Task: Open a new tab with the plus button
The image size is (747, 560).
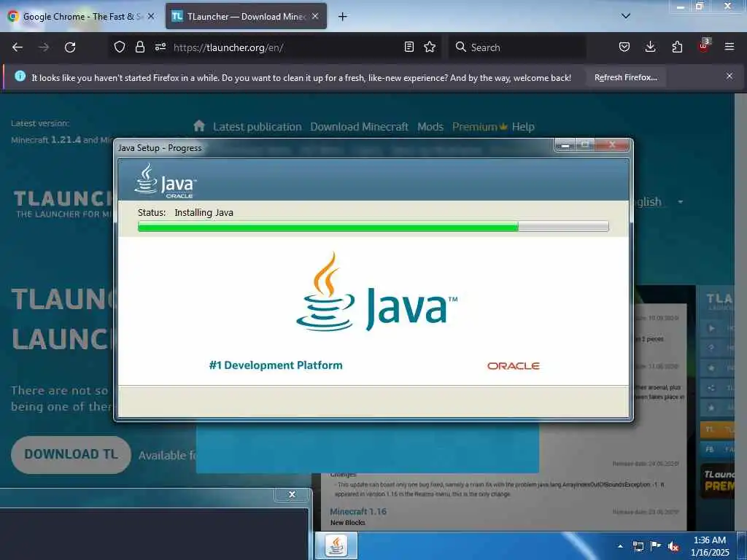Action: tap(342, 17)
